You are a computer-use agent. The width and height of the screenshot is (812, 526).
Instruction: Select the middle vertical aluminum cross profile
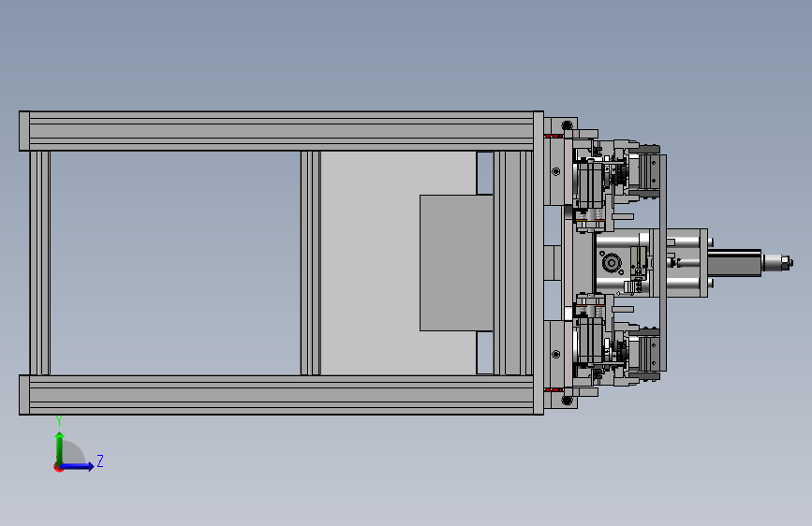coord(310,263)
